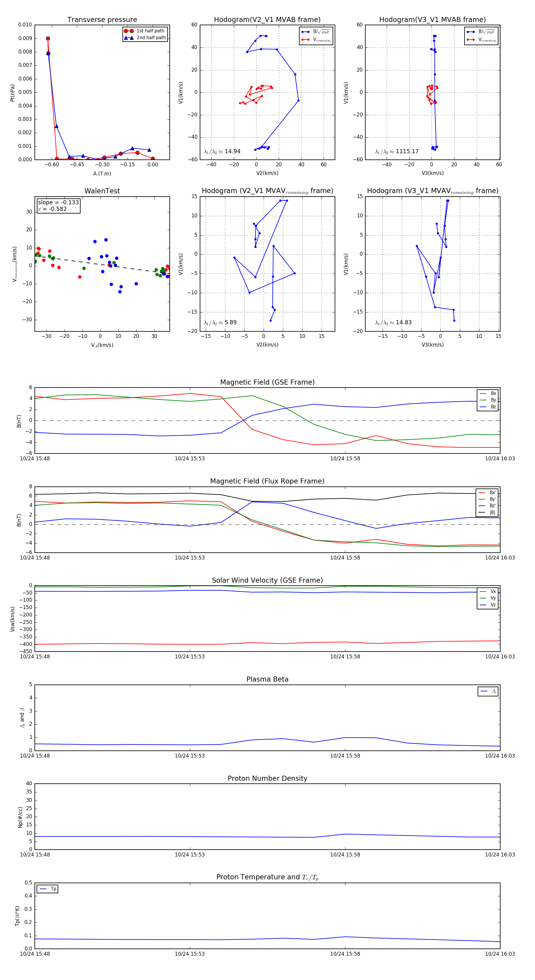This screenshot has width=535, height=980.
Task: Click the "WalenTest" plot title
Action: point(102,191)
